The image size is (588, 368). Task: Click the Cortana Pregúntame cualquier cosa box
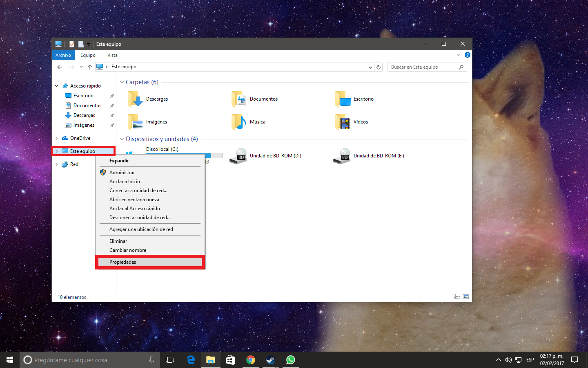coord(90,360)
